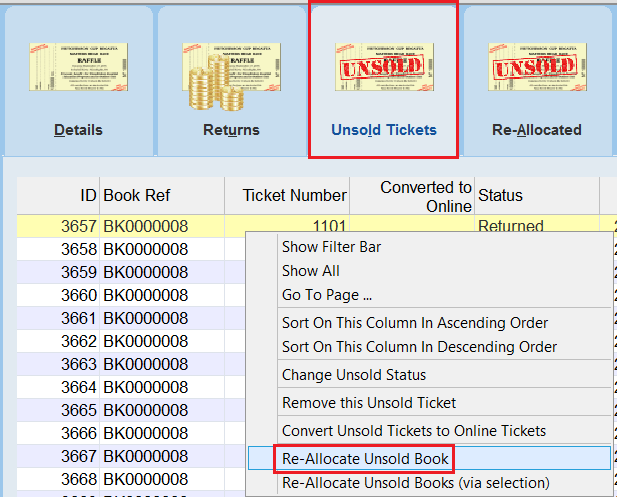Click BK0000008 in row 3664
Screen dimensions: 617x497
point(146,387)
